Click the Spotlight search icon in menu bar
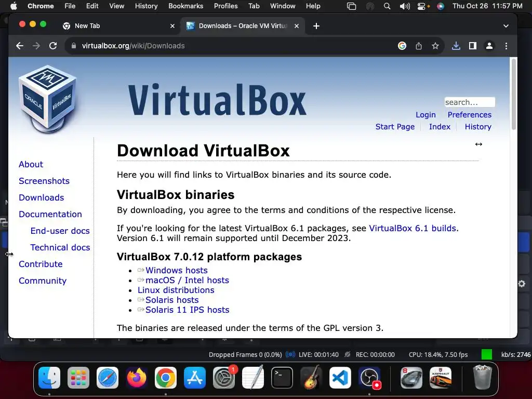This screenshot has width=532, height=399. [x=387, y=6]
